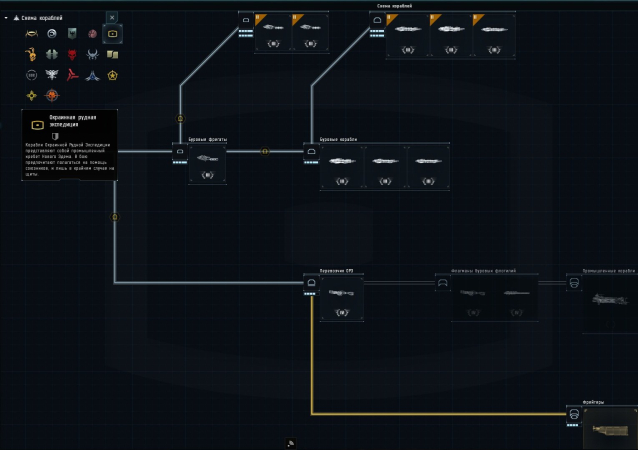The image size is (638, 450).
Task: Click the Фрейтеры group label
Action: (x=593, y=402)
